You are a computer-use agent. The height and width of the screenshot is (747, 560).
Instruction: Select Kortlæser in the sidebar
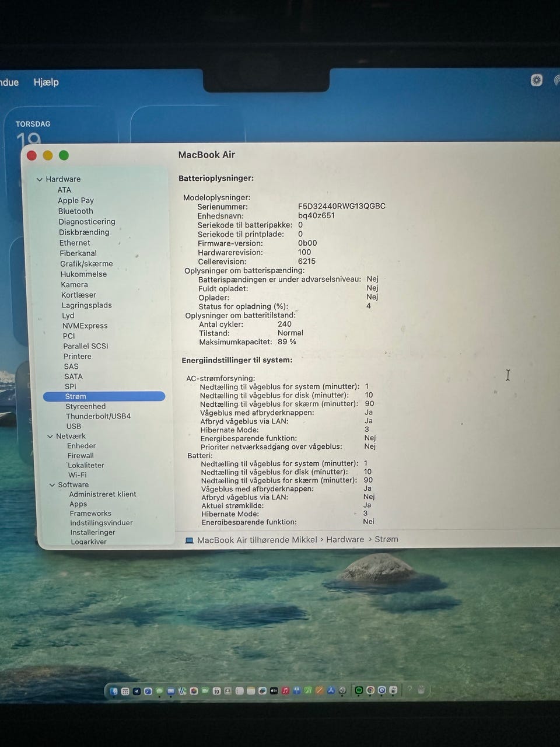tap(79, 295)
